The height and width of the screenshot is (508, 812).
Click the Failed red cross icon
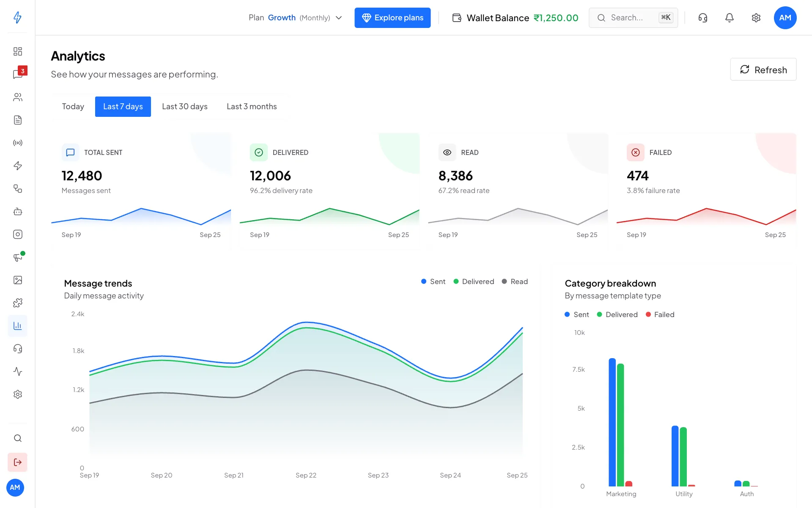tap(636, 152)
